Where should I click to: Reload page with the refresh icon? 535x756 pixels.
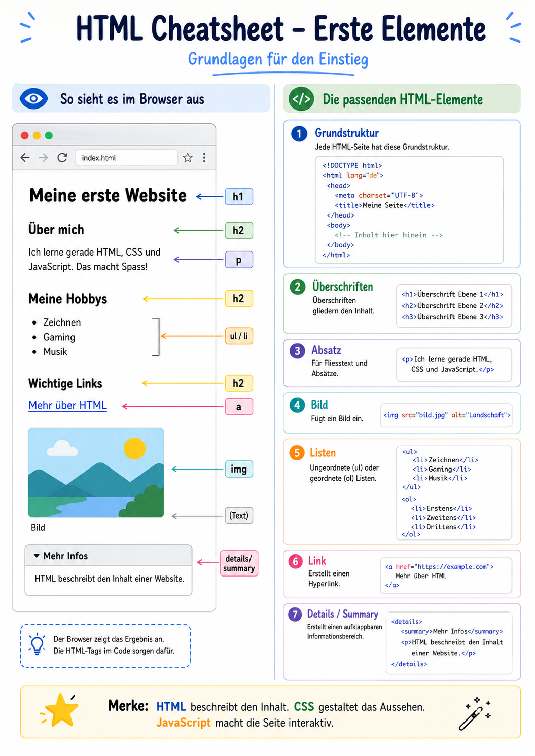(x=62, y=158)
